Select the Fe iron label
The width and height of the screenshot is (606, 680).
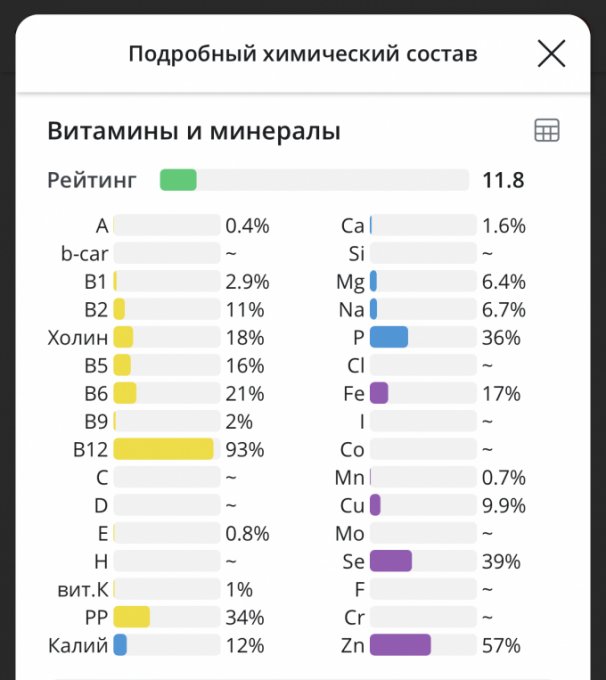click(353, 394)
